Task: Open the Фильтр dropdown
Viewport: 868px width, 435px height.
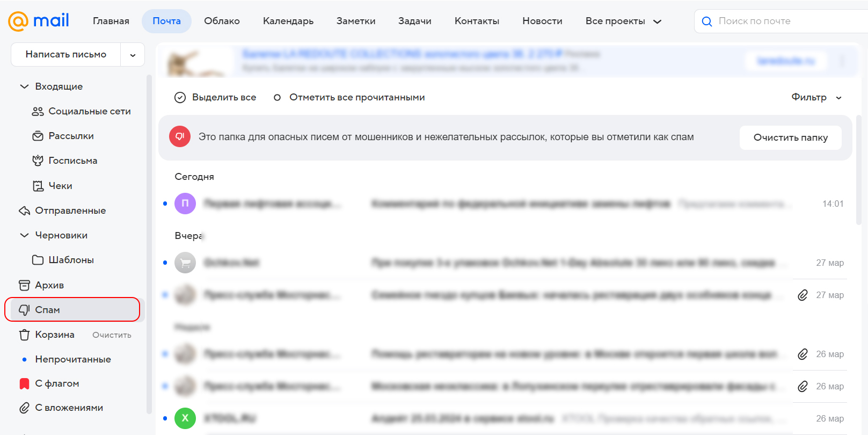Action: [x=816, y=97]
